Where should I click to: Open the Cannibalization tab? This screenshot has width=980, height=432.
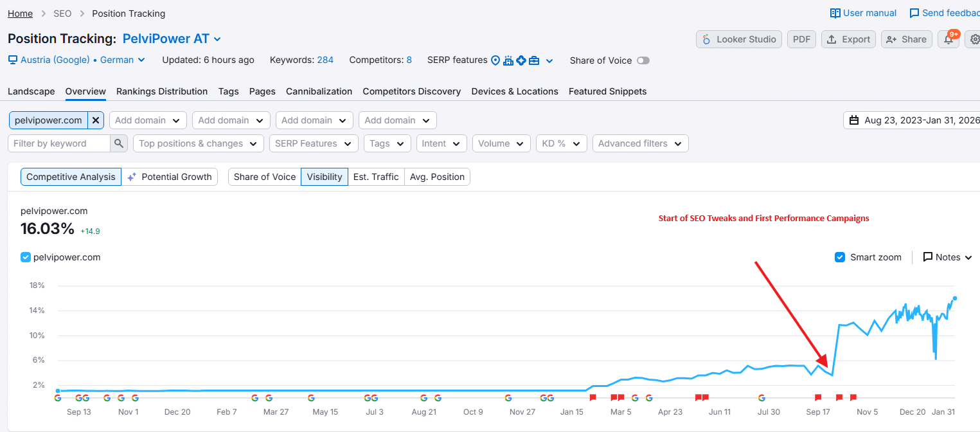pyautogui.click(x=319, y=91)
